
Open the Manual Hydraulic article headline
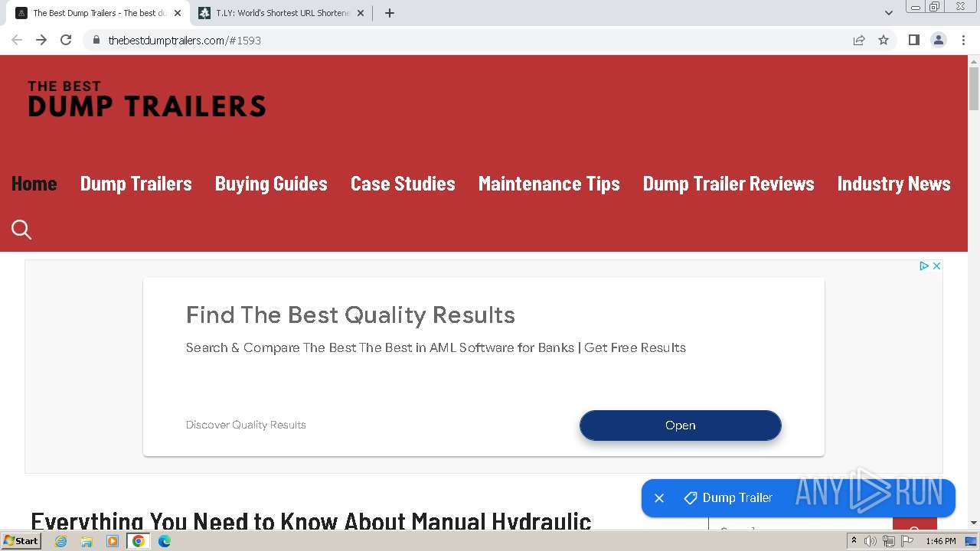pyautogui.click(x=311, y=521)
